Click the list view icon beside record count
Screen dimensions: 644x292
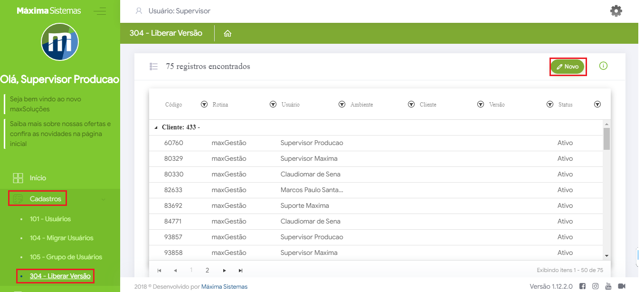pyautogui.click(x=153, y=67)
